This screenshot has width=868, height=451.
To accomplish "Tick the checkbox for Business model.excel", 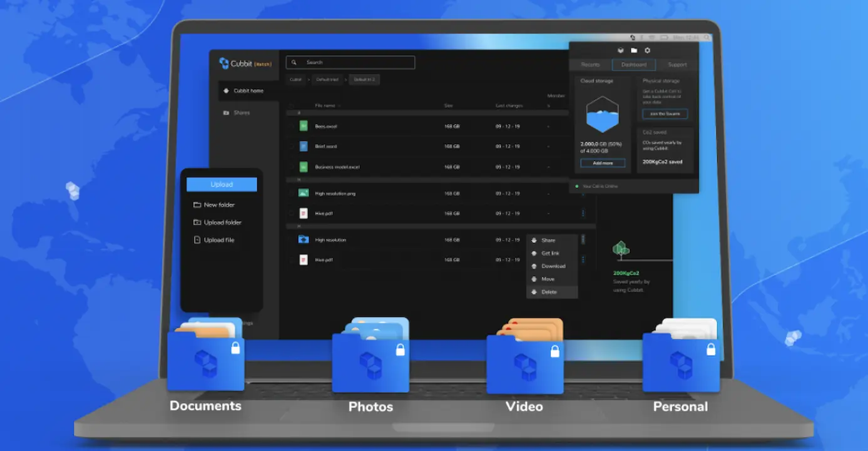I will pos(292,167).
